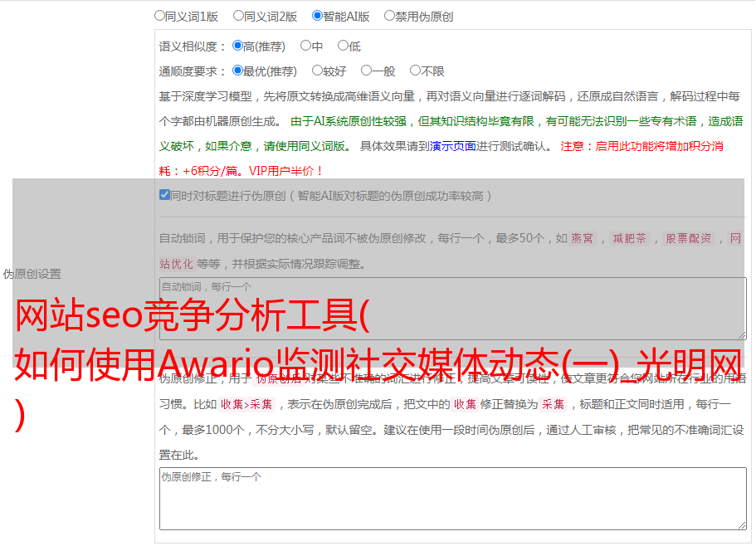Viewport: 756px width, 546px height.
Task: Select the 同义词1版 radio option
Action: (159, 16)
